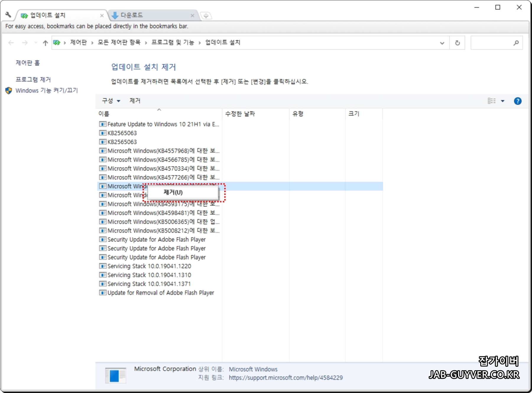Open the 구성 dropdown menu
The height and width of the screenshot is (393, 532).
pyautogui.click(x=111, y=101)
